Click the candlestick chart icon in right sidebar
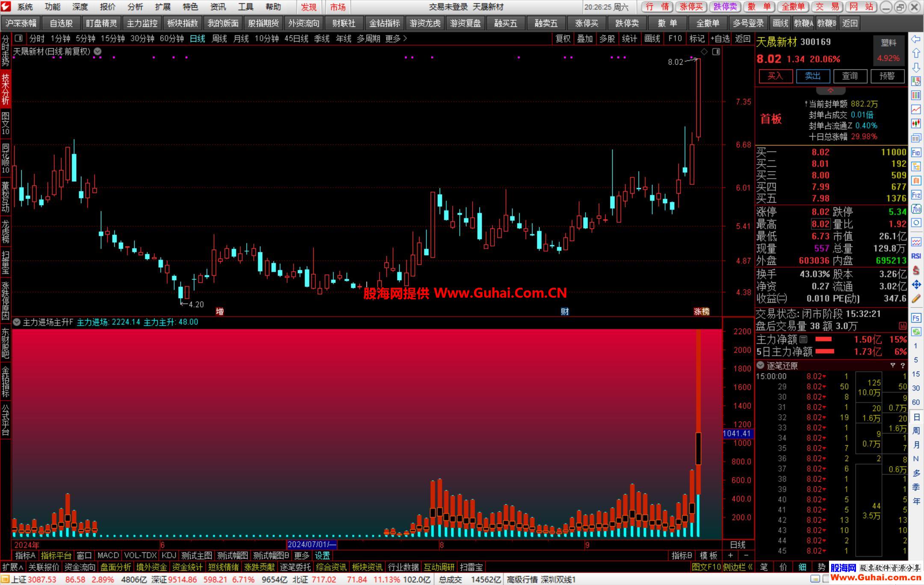 [x=916, y=124]
